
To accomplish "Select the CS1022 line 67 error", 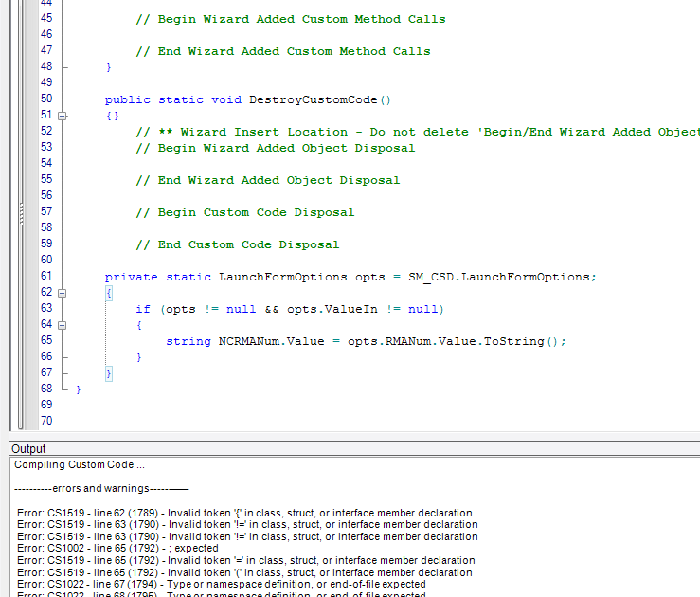I will [x=222, y=584].
